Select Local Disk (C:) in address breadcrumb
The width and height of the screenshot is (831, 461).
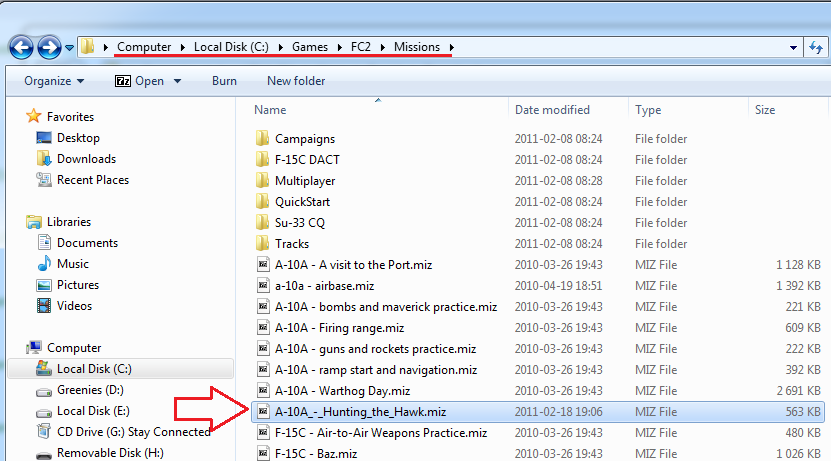231,47
